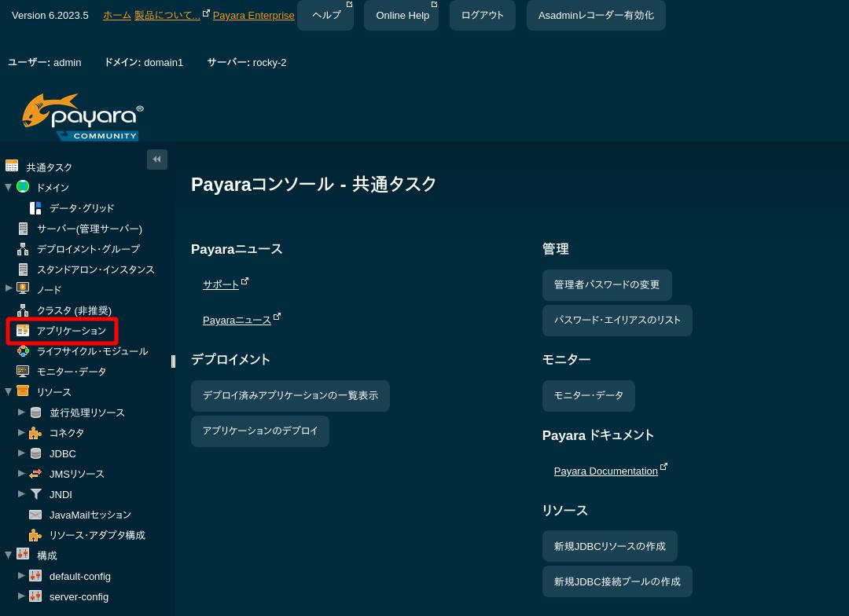
Task: Click the JavaMailセッション envelope icon
Action: [x=35, y=515]
